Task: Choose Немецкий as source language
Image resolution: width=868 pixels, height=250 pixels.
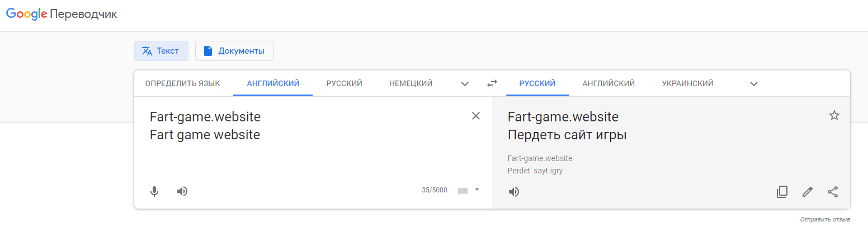Action: click(x=411, y=83)
